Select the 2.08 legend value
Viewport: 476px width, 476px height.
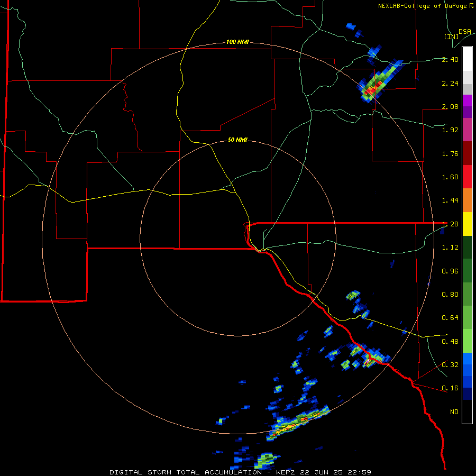[450, 106]
